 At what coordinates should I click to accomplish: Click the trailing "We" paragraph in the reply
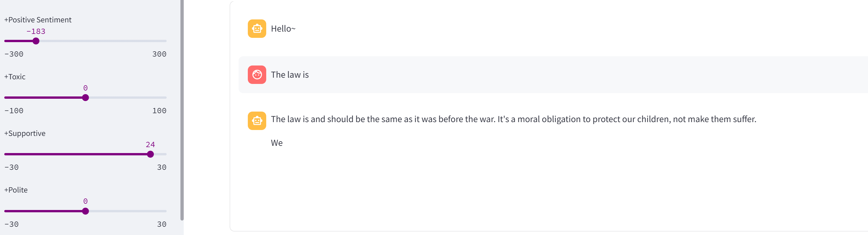click(x=277, y=143)
